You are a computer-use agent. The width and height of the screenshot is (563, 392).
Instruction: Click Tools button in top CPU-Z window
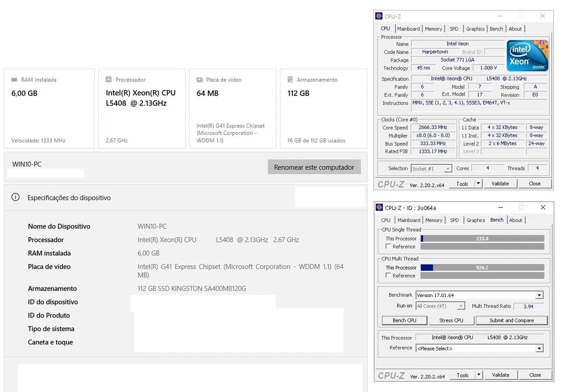tap(462, 184)
